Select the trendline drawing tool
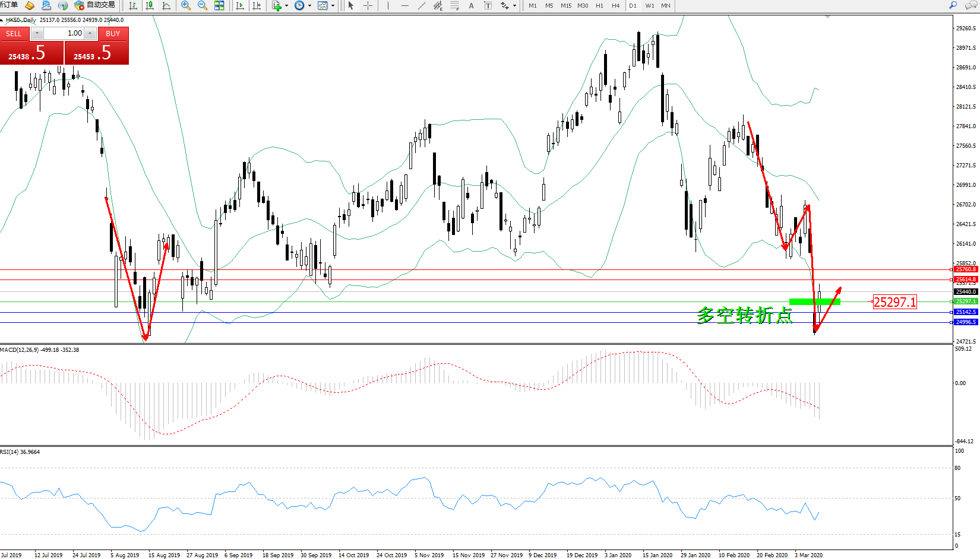The width and height of the screenshot is (980, 559). pyautogui.click(x=421, y=6)
